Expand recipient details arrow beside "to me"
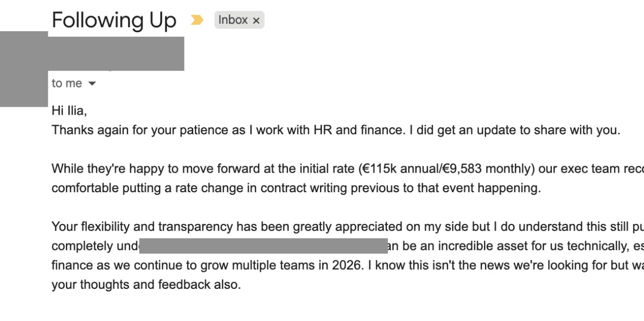Image resolution: width=644 pixels, height=321 pixels. (x=92, y=84)
